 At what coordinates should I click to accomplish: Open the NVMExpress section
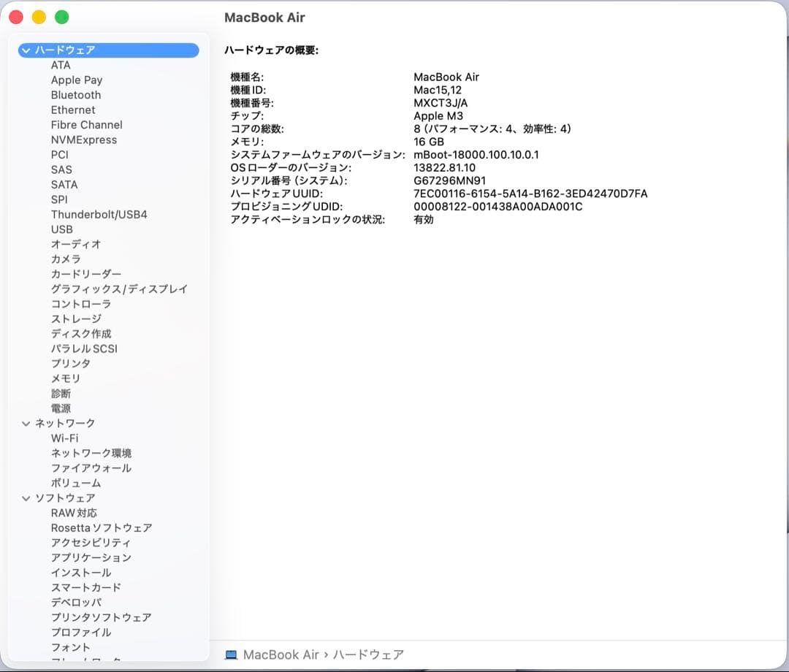[83, 140]
